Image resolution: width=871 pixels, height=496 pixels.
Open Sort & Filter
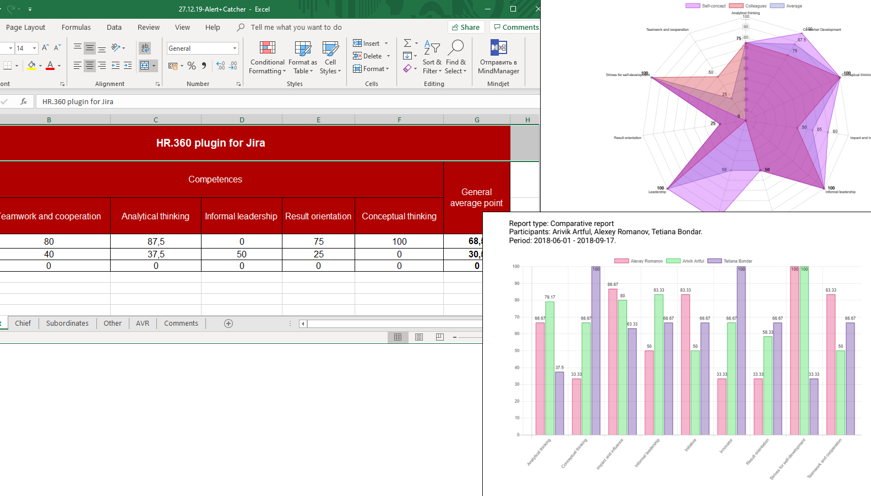(x=432, y=57)
